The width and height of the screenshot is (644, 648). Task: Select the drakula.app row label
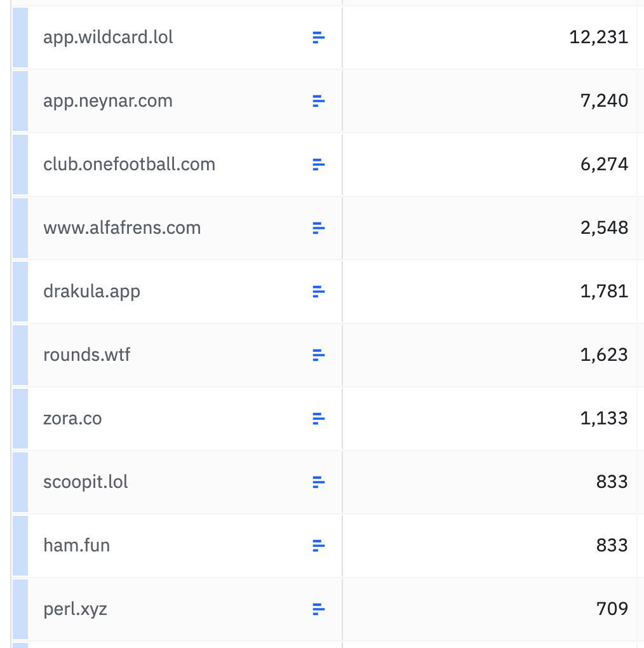click(91, 292)
